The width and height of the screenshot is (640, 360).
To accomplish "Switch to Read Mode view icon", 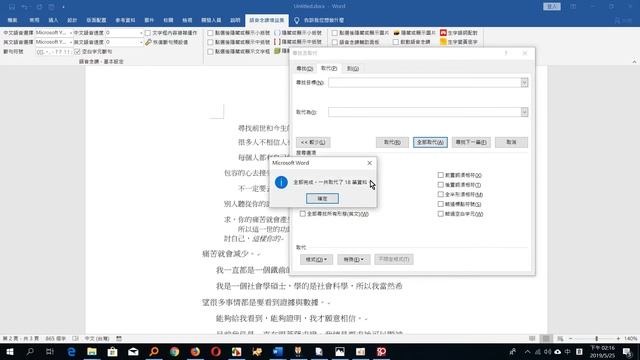I will pyautogui.click(x=532, y=338).
